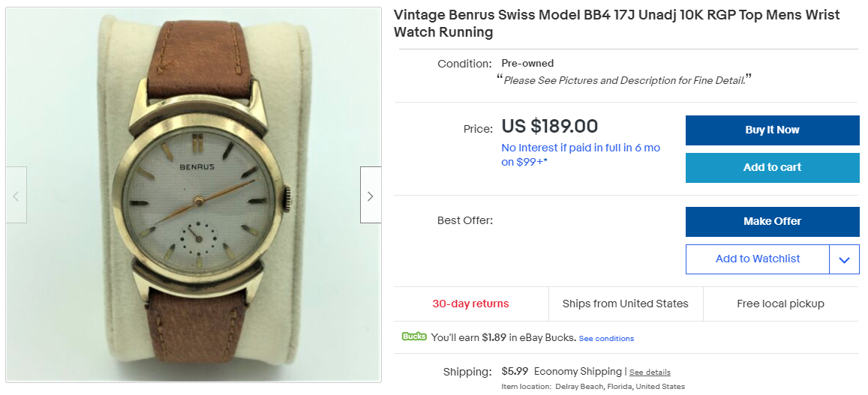Click the green eBay Bucks logo
This screenshot has height=395, width=868.
pos(413,337)
